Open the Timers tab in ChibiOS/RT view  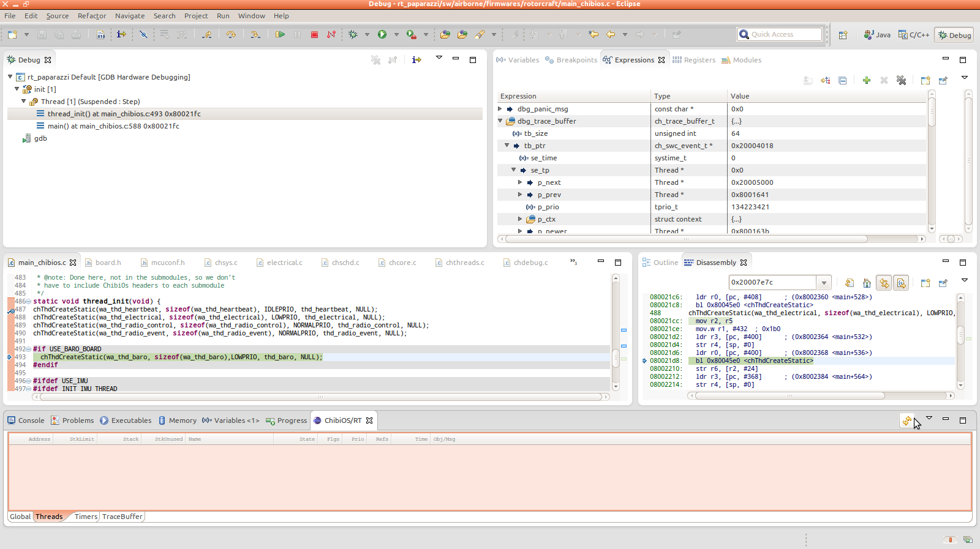pyautogui.click(x=86, y=517)
